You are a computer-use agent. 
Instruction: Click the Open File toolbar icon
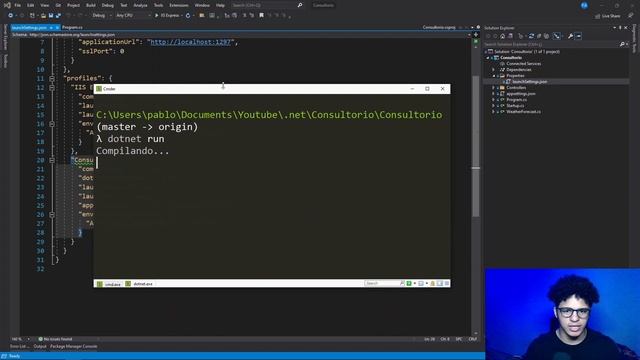pos(43,16)
